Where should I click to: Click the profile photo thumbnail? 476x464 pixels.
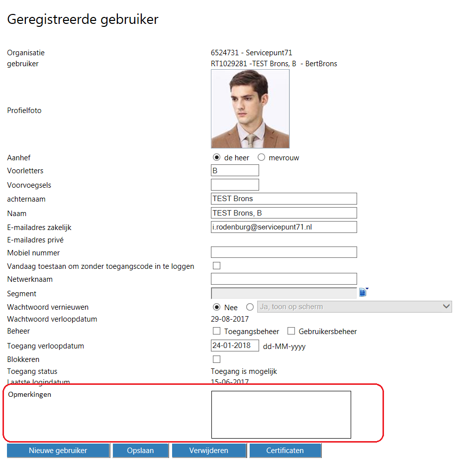tap(250, 109)
